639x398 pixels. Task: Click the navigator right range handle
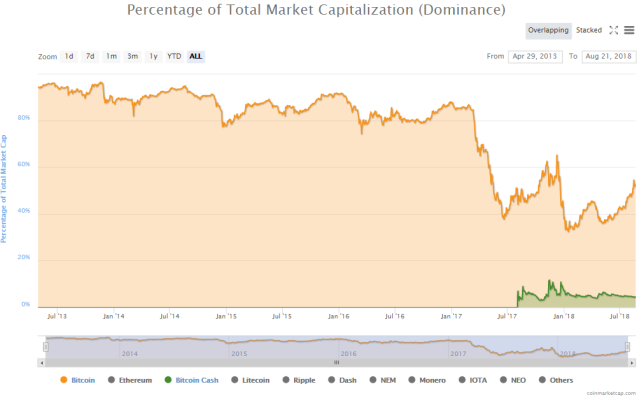click(627, 347)
